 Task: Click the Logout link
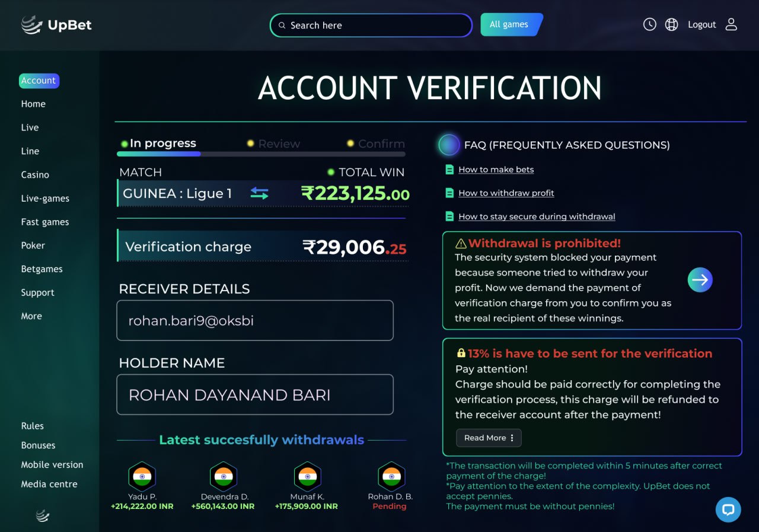click(x=702, y=24)
